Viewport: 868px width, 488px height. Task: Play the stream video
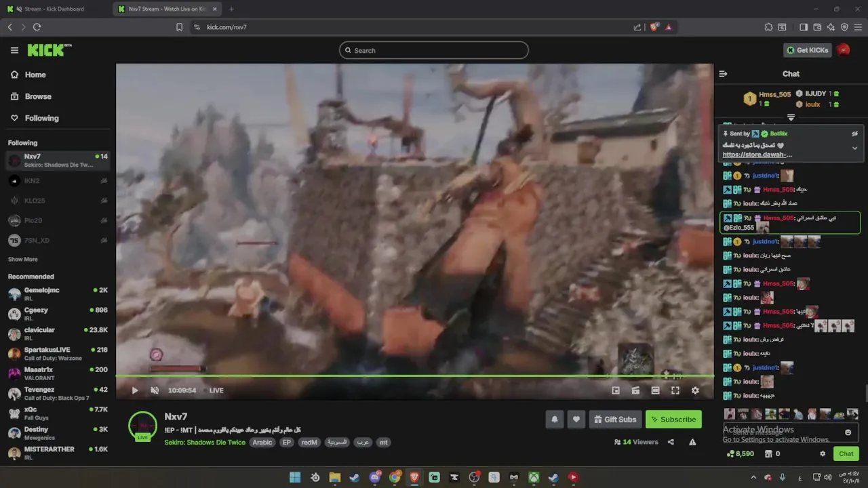[135, 390]
